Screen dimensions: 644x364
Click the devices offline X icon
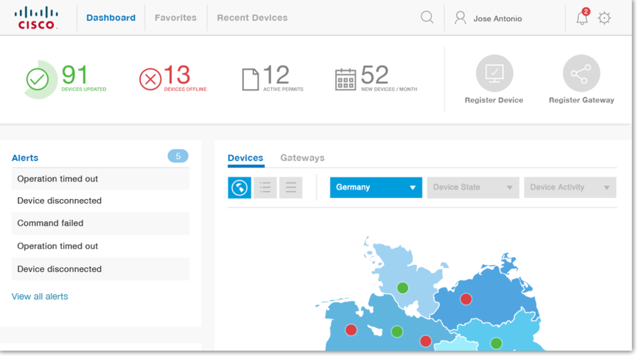pos(150,79)
